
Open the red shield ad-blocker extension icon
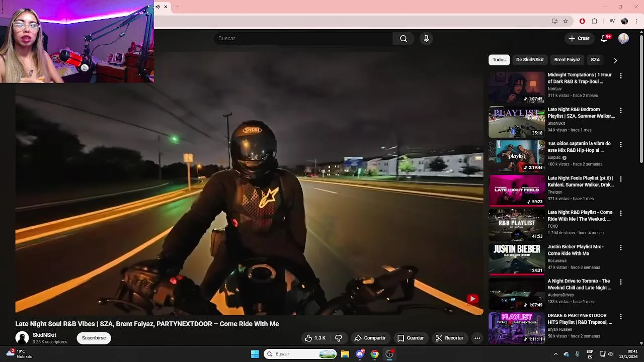pyautogui.click(x=582, y=21)
